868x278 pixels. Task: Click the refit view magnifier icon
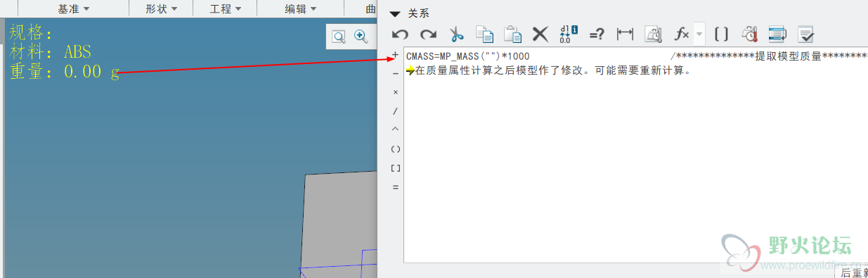tap(339, 37)
